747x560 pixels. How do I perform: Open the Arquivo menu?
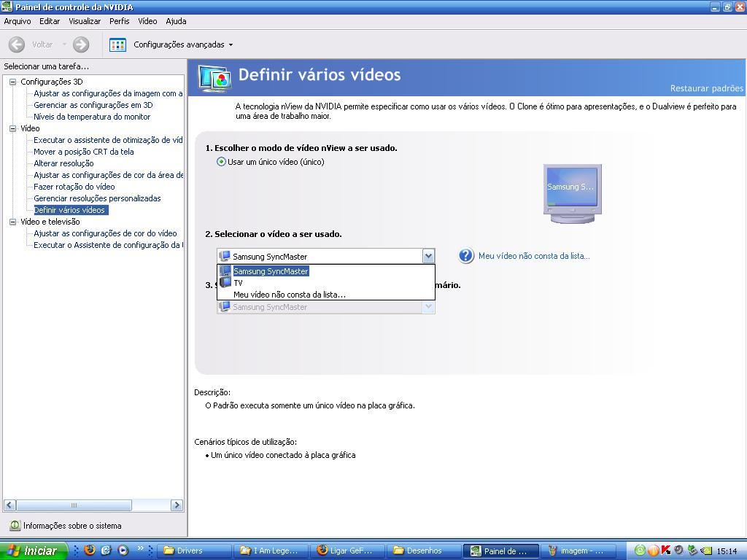pyautogui.click(x=18, y=21)
